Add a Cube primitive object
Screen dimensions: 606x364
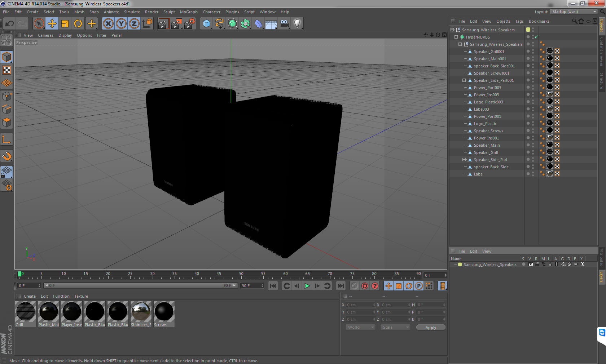coord(206,24)
